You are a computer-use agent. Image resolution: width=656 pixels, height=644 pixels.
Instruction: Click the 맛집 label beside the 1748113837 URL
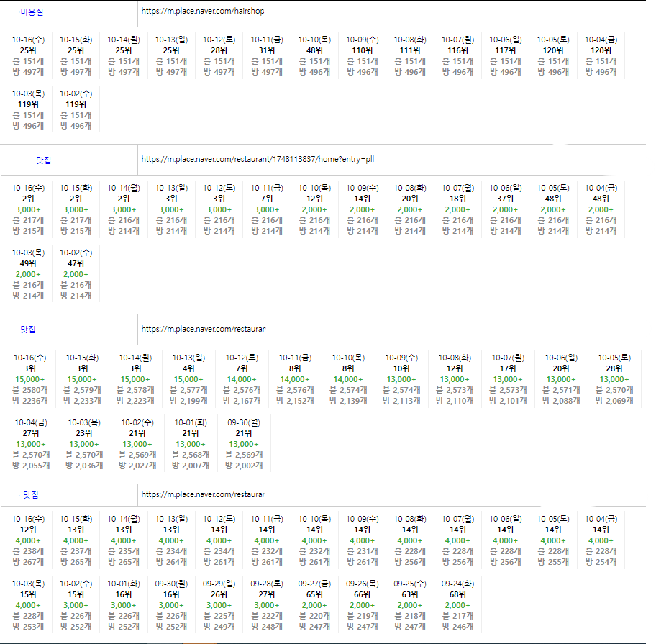44,160
